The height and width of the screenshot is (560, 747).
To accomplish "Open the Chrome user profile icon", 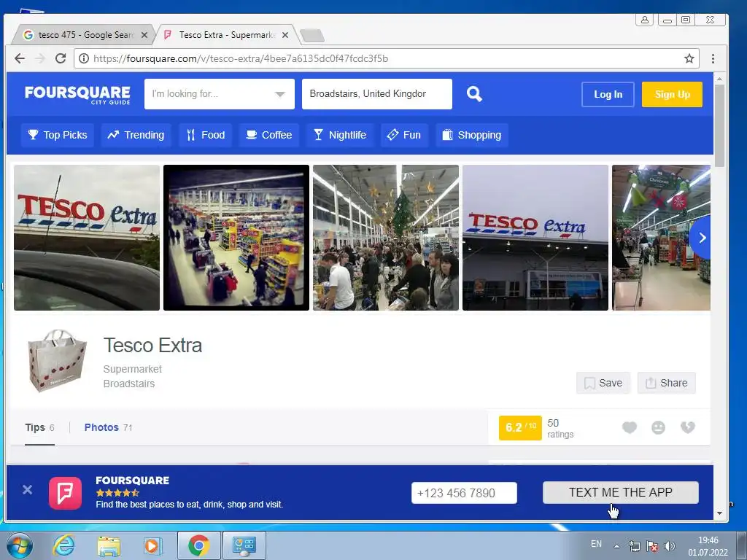I will [645, 20].
